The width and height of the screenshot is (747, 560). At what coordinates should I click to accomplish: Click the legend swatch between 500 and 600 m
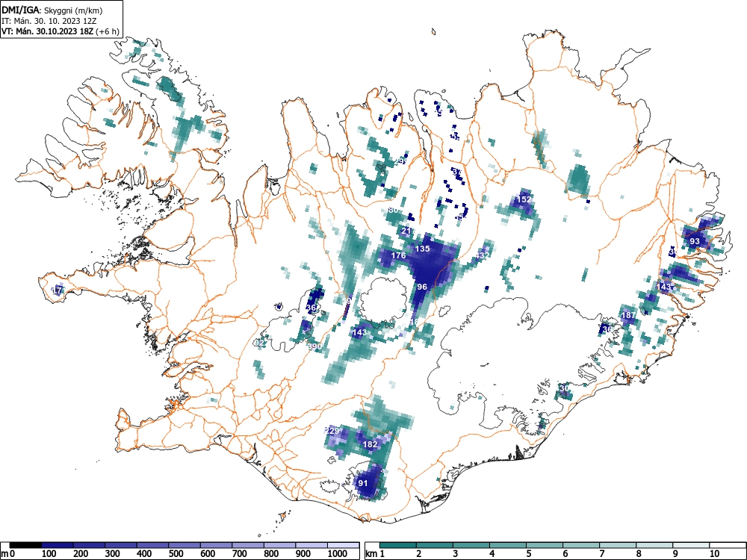[x=185, y=545]
